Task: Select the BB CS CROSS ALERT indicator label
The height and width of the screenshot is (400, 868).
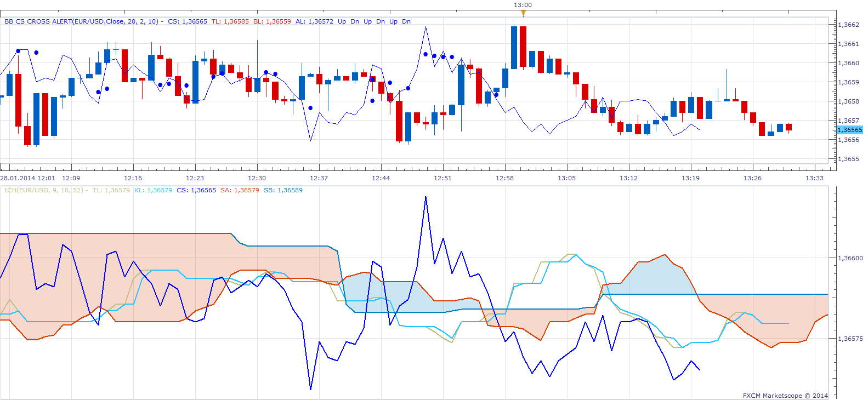Action: point(81,21)
